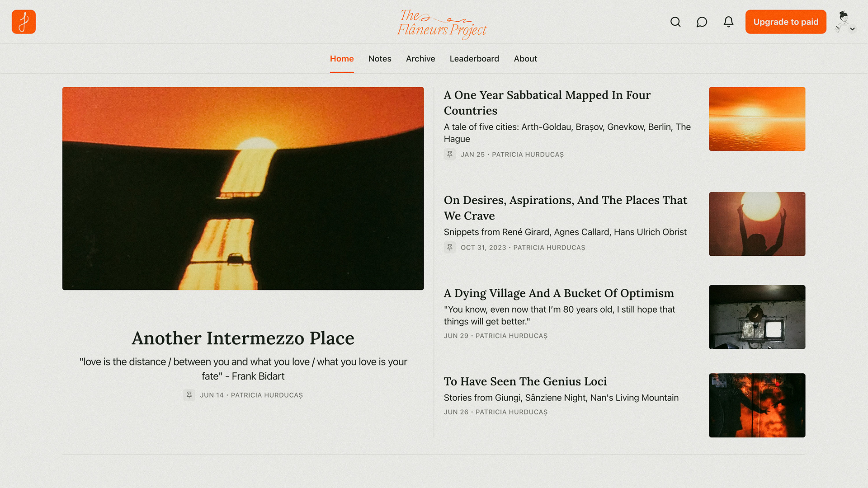This screenshot has width=868, height=488.
Task: Open the About tab
Action: (525, 59)
